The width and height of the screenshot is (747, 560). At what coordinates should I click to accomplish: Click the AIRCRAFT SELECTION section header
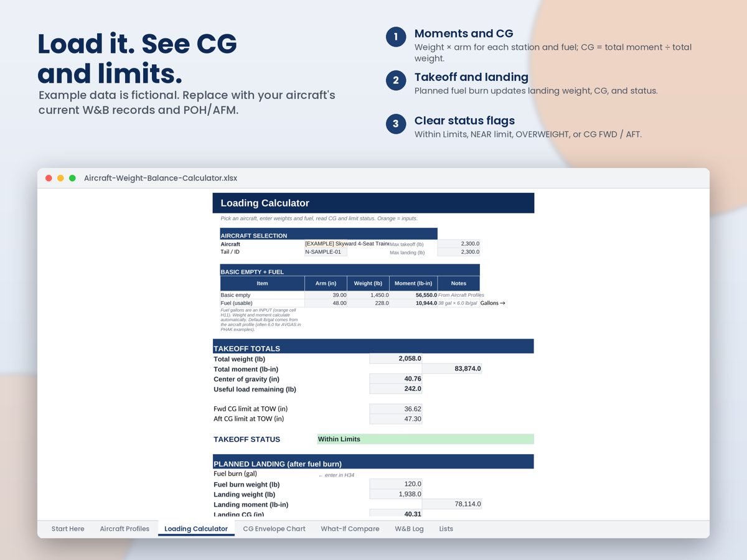tap(329, 234)
